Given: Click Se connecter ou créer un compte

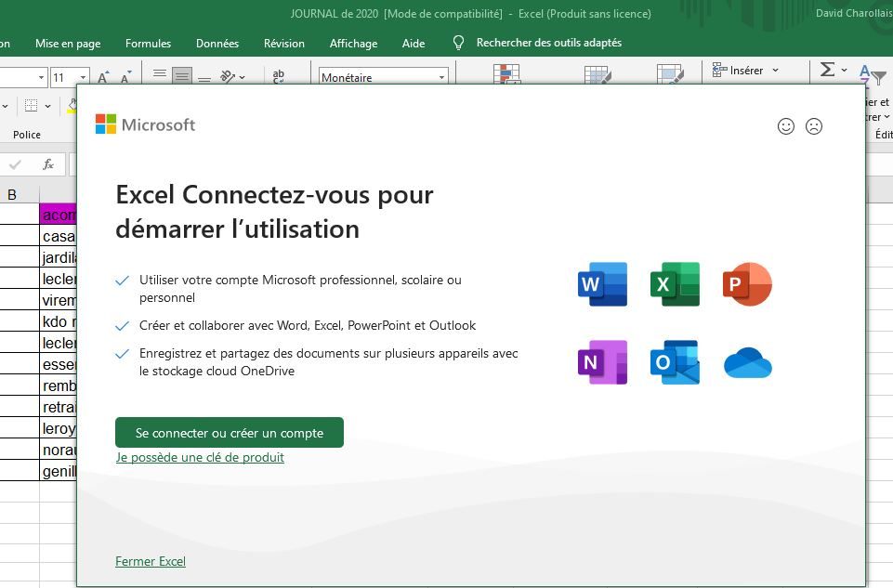Looking at the screenshot, I should click(x=230, y=433).
